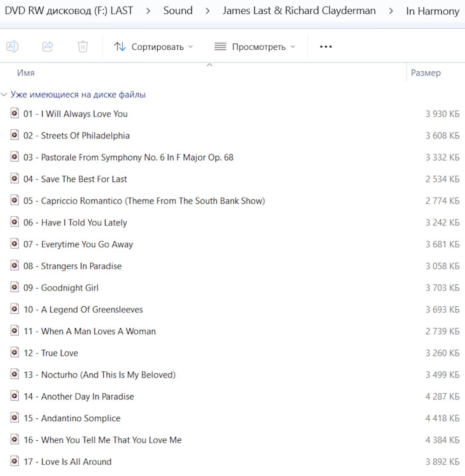Click the 3 930 КБ size value

click(442, 114)
